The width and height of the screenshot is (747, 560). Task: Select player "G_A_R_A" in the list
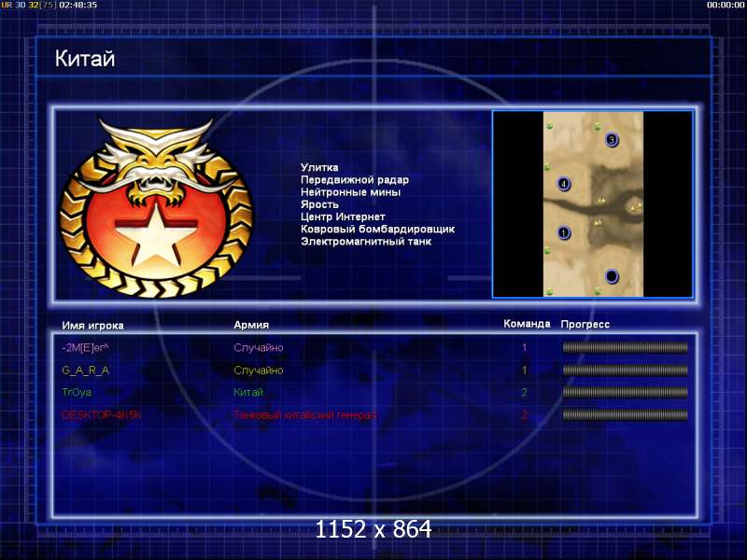tap(85, 371)
